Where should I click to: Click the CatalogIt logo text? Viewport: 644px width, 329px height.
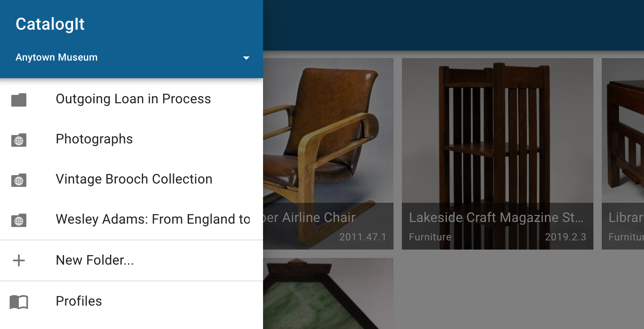(x=50, y=24)
